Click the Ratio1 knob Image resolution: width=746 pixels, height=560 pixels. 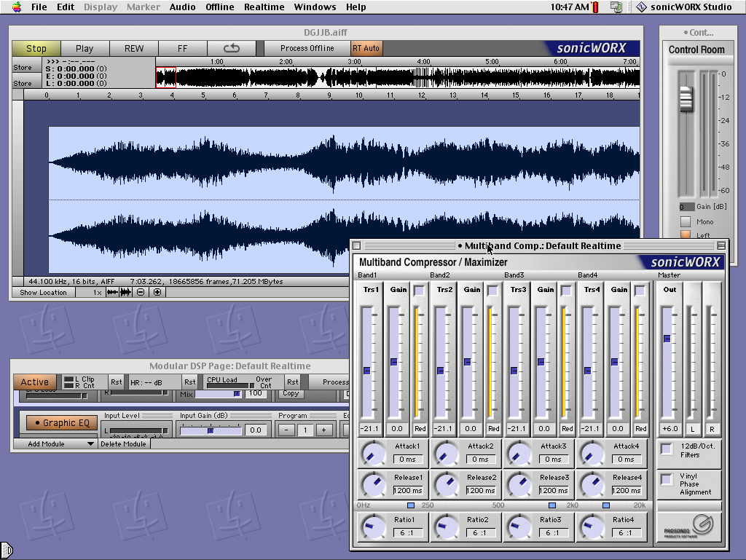coord(374,527)
